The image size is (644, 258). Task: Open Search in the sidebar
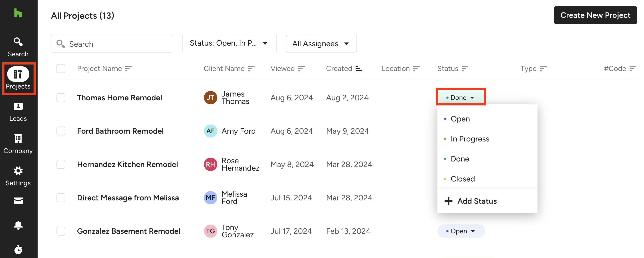click(18, 47)
